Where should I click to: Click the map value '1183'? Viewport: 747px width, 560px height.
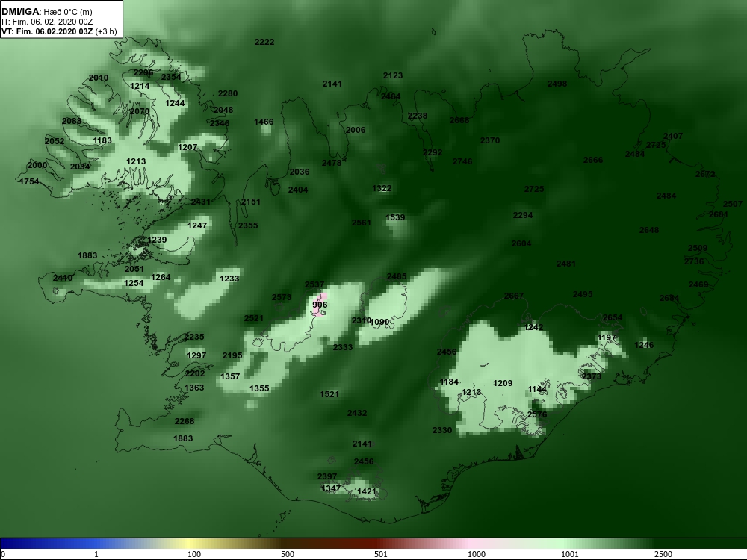point(102,140)
